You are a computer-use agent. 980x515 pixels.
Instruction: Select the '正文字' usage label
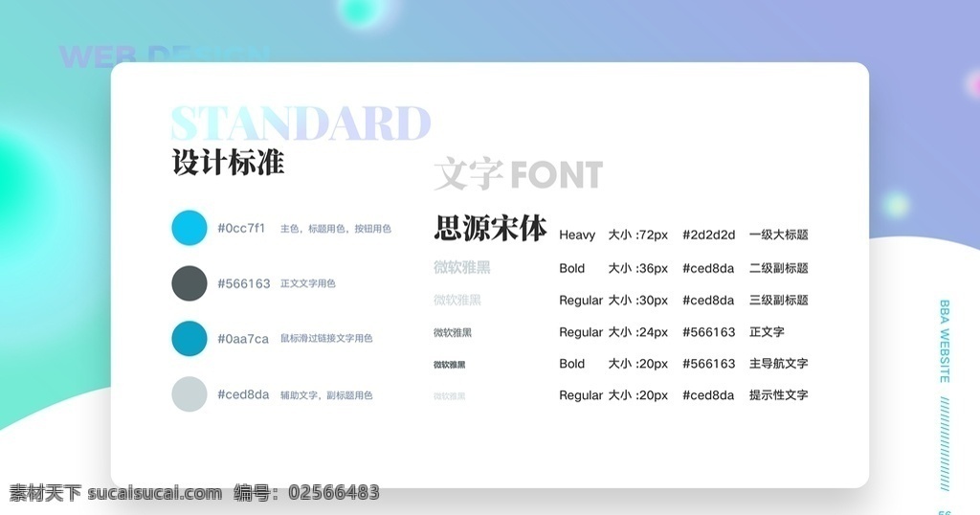[767, 332]
